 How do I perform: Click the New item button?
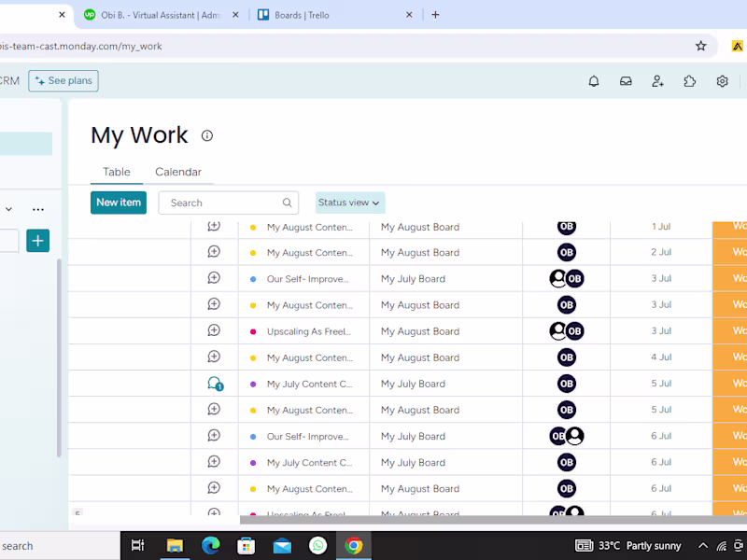(118, 203)
